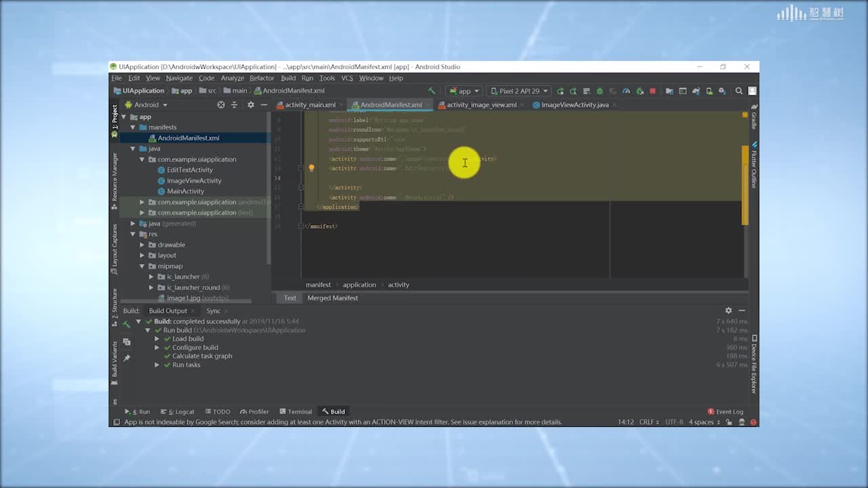
Task: Open the Pixel 2 API 29 device dropdown
Action: (519, 91)
